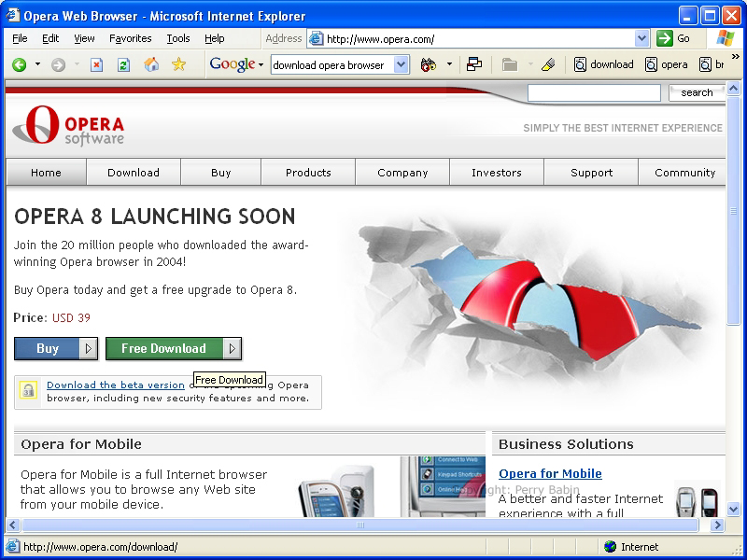Go back with the green Back arrow

19,64
